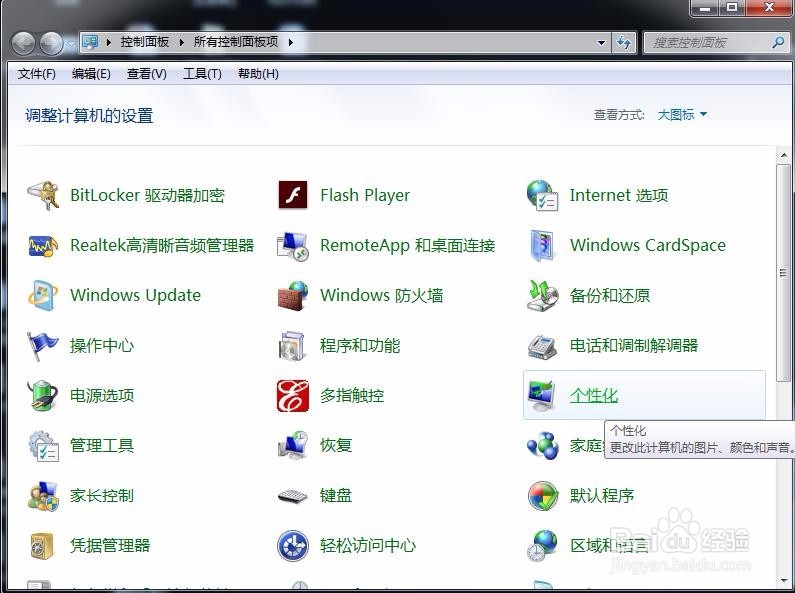Open the BitLocker drive encryption icon
The height and width of the screenshot is (593, 795).
click(x=43, y=195)
